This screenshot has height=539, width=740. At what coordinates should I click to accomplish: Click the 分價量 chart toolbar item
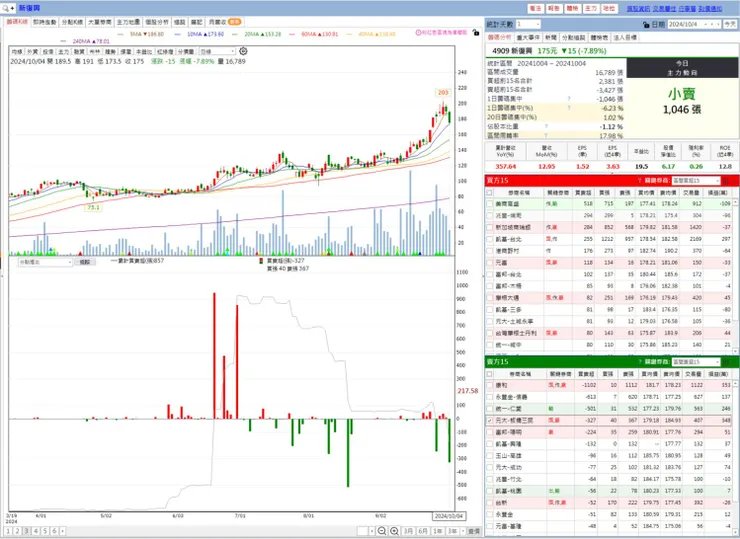point(186,51)
